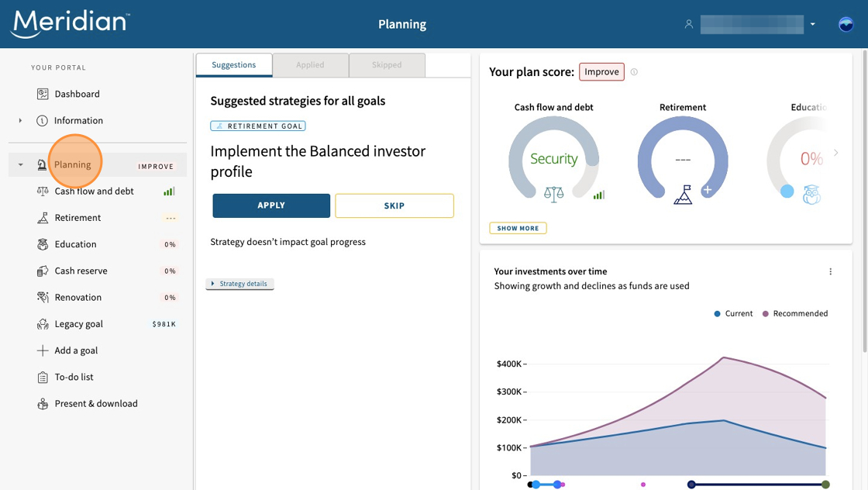Viewport: 868px width, 490px height.
Task: Switch to the Applied tab
Action: [310, 65]
